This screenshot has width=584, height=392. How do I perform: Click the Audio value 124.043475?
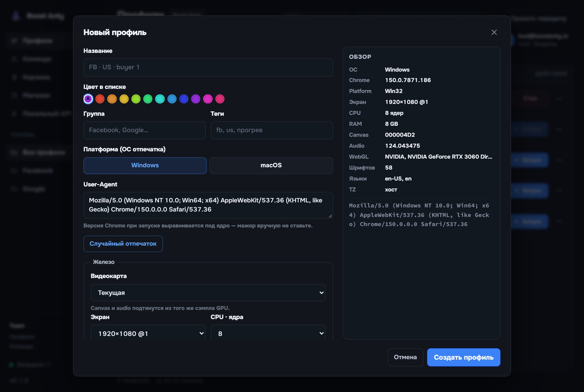point(402,146)
